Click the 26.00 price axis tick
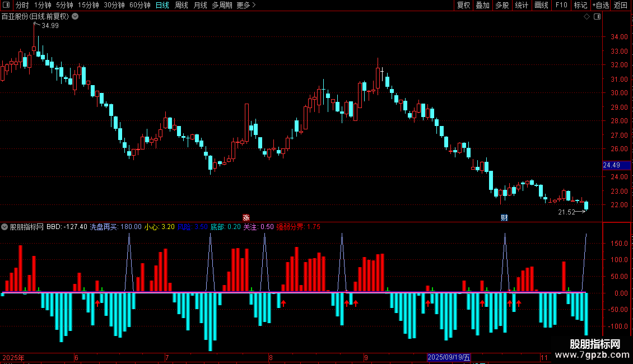Screen dimensions: 633x364 619,149
